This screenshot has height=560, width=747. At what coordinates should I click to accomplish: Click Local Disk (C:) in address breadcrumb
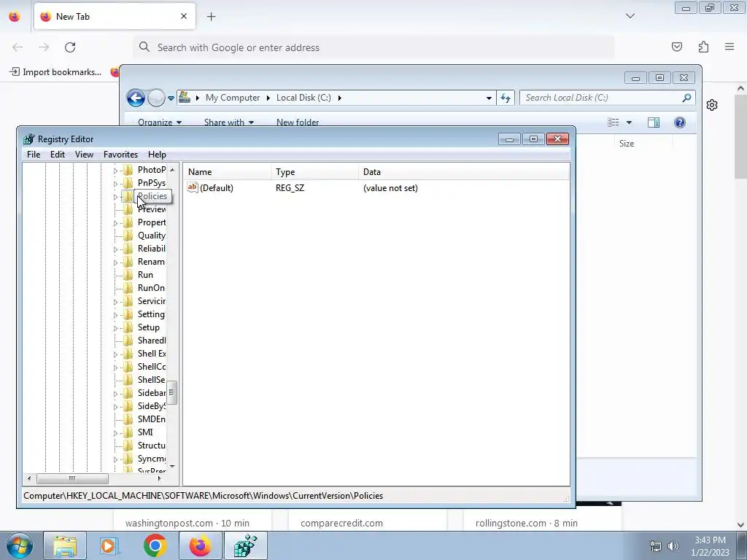[x=303, y=98]
